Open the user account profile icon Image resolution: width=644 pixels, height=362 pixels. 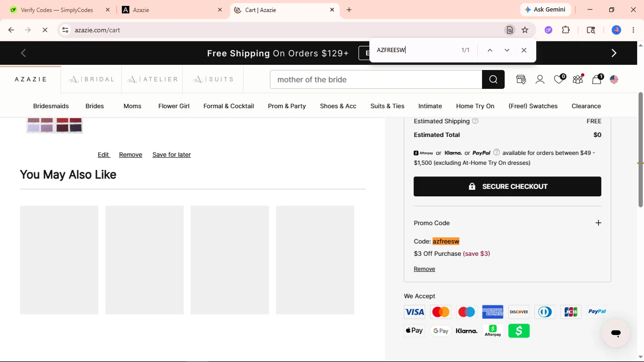(x=540, y=79)
